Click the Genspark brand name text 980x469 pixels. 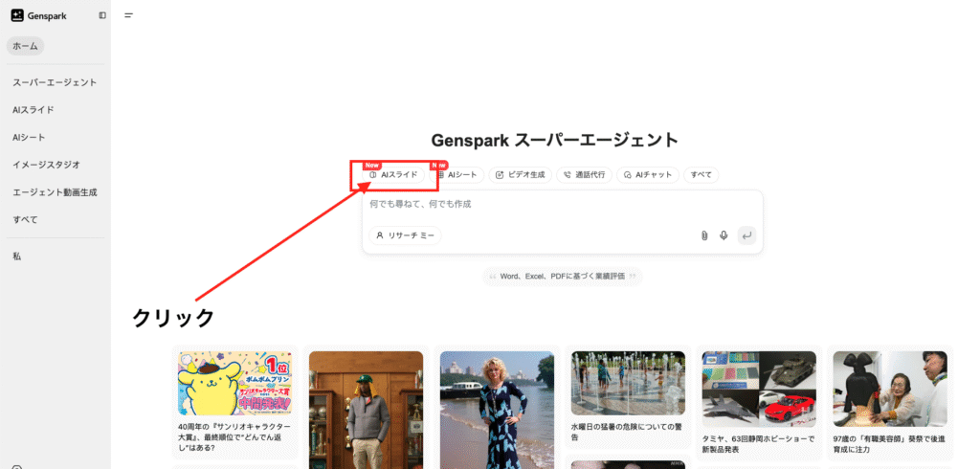pos(47,16)
